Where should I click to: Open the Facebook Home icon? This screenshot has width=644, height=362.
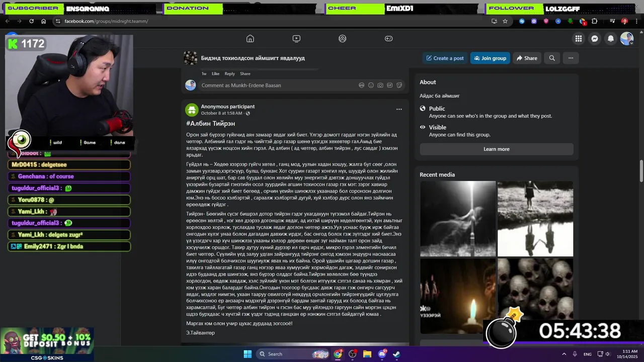[x=250, y=39]
